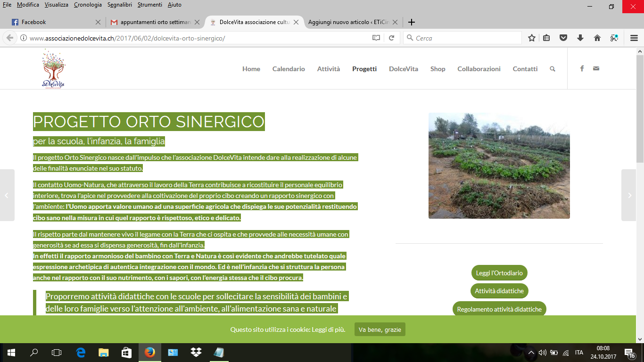
Task: Open the site's mail envelope icon
Action: (596, 69)
